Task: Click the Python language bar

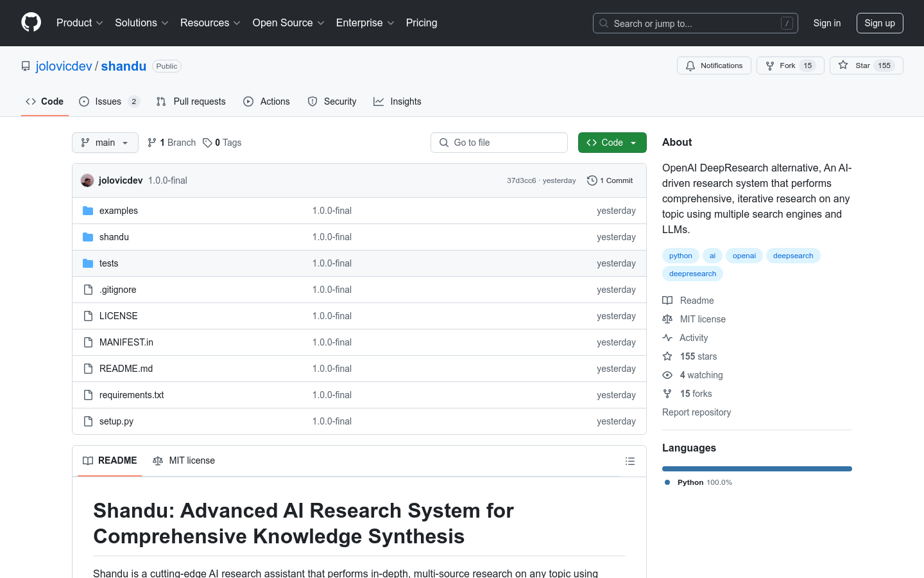Action: [757, 469]
